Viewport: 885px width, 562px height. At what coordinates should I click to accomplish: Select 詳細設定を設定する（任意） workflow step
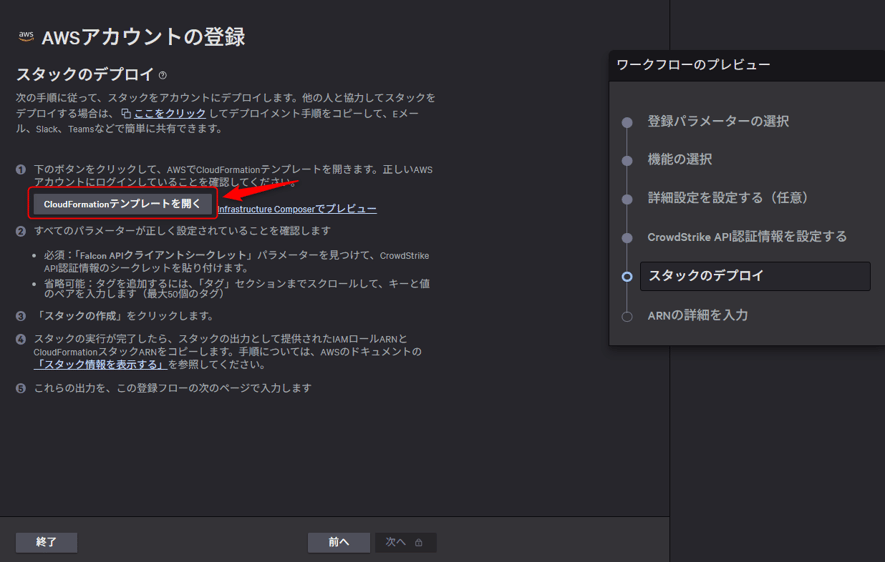pyautogui.click(x=729, y=198)
